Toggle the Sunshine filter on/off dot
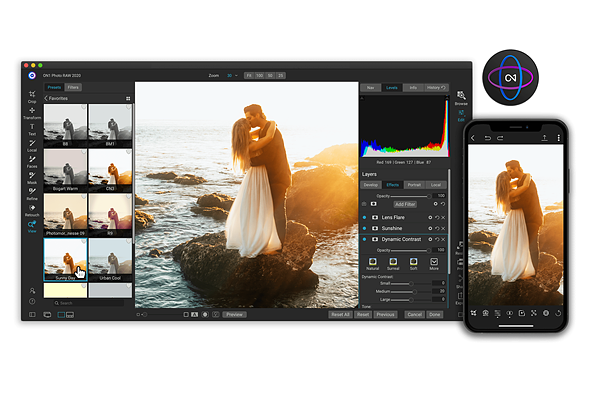This screenshot has width=590, height=393. [364, 228]
